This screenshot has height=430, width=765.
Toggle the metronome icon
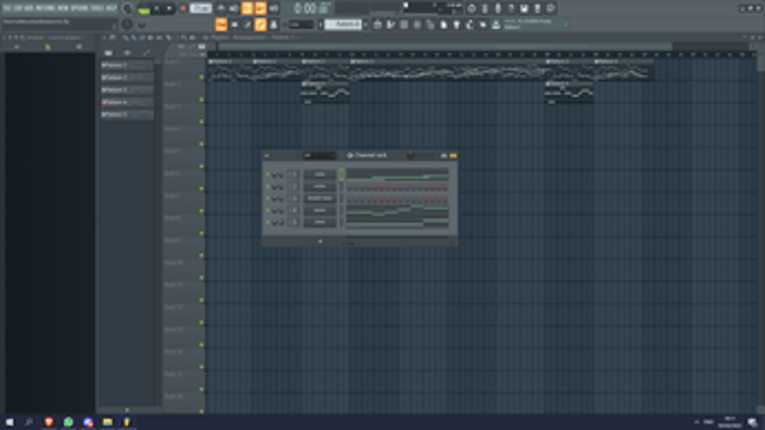coord(221,8)
